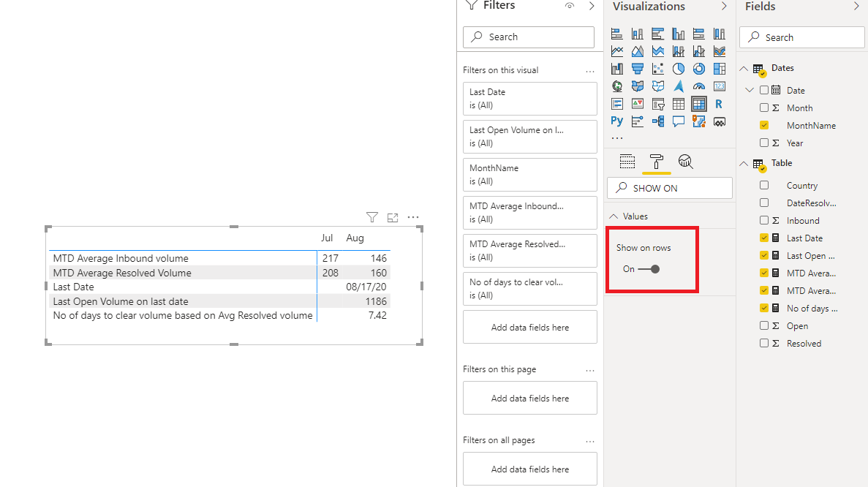The height and width of the screenshot is (487, 868).
Task: Check the Open field checkbox
Action: coord(764,326)
